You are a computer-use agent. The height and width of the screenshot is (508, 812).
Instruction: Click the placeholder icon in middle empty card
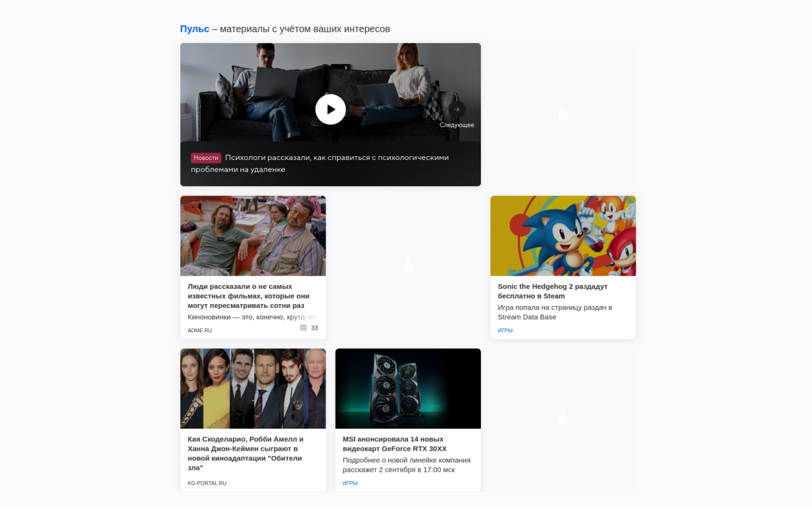pos(408,267)
